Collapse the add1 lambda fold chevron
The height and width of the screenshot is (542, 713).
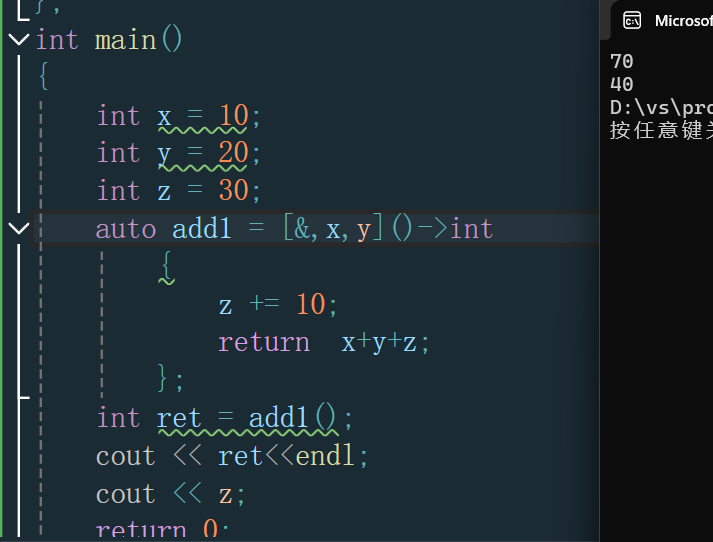(19, 228)
